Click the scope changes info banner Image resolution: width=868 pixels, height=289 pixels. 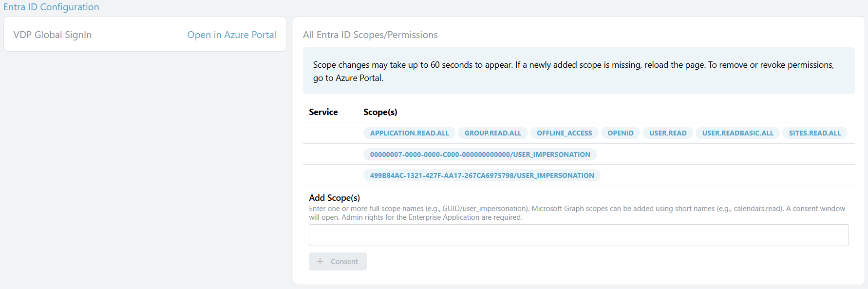(578, 71)
